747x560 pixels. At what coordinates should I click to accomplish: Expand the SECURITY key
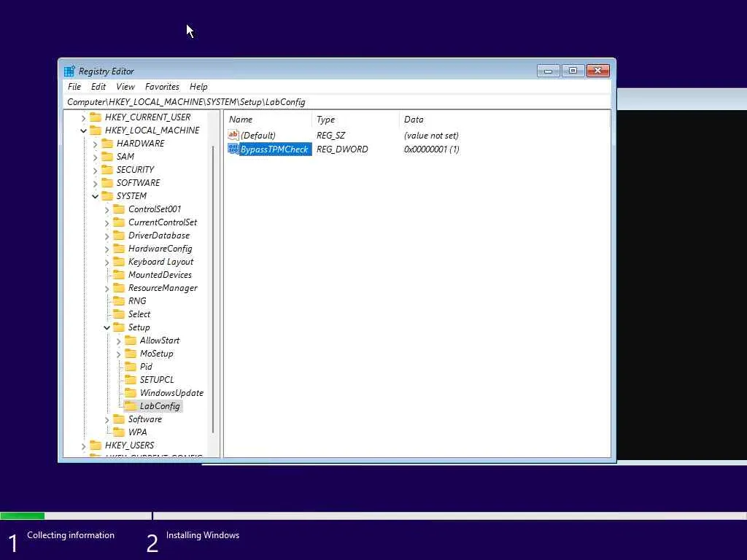tap(96, 170)
